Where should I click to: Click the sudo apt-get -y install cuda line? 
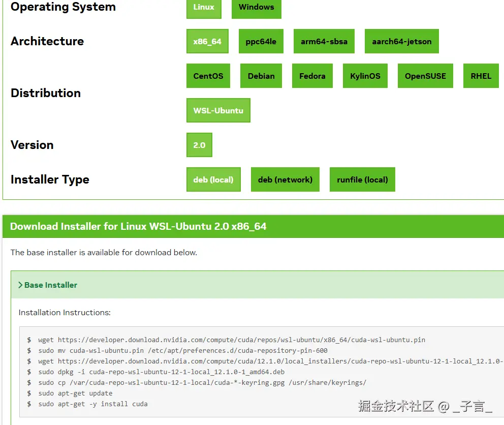93,404
